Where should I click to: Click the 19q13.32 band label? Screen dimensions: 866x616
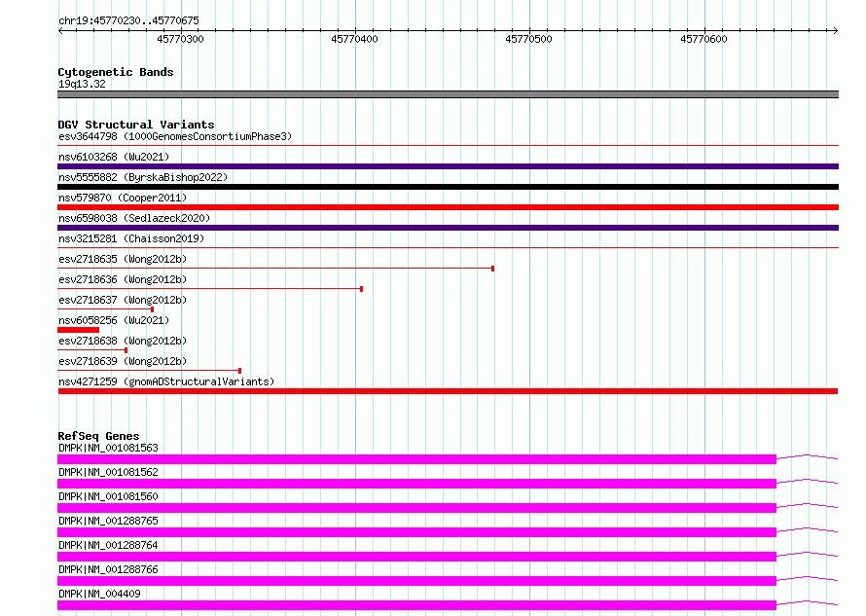coord(82,84)
